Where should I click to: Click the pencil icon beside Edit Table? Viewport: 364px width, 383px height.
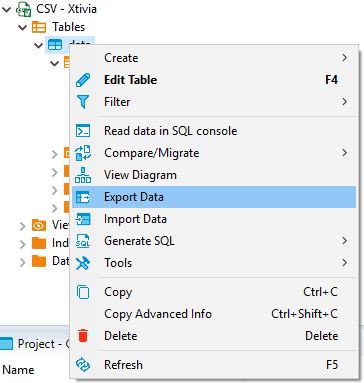point(83,80)
